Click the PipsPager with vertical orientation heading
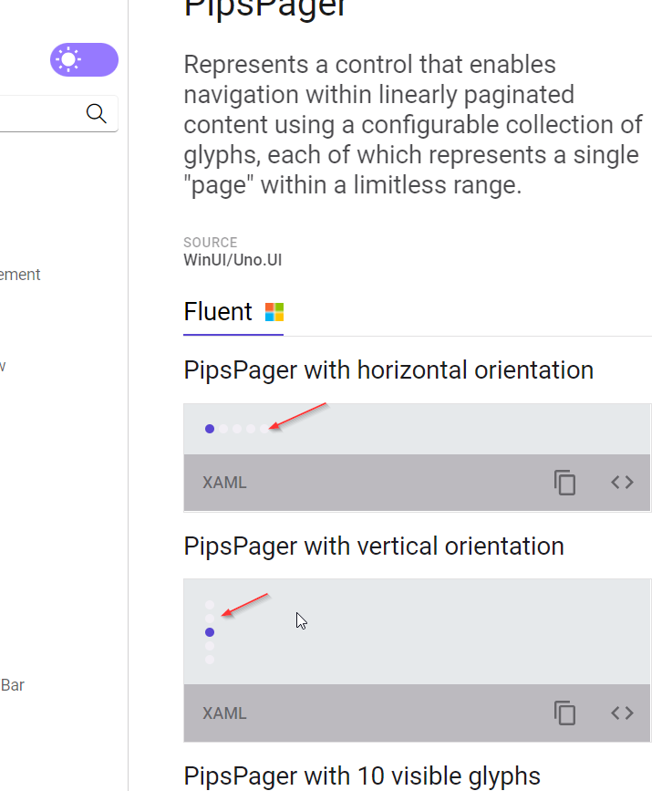The image size is (672, 791). [374, 546]
